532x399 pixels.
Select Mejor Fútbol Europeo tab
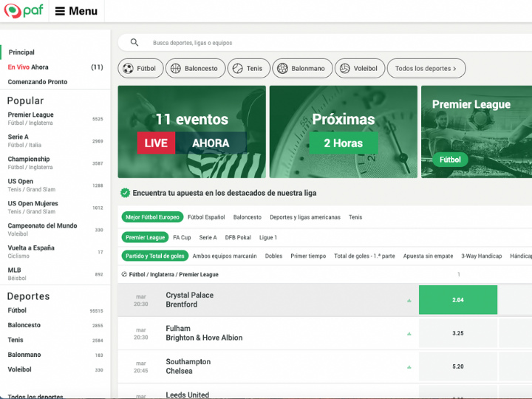(152, 217)
